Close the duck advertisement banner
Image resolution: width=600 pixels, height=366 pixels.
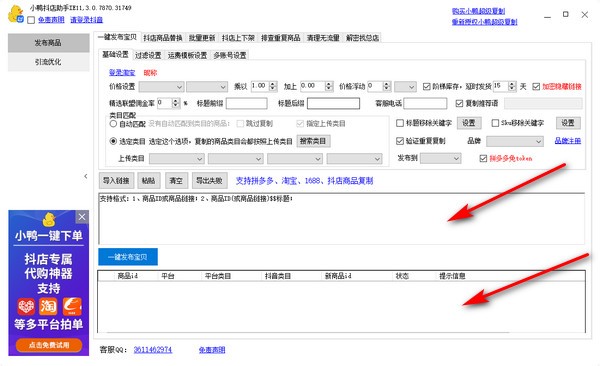tap(82, 217)
